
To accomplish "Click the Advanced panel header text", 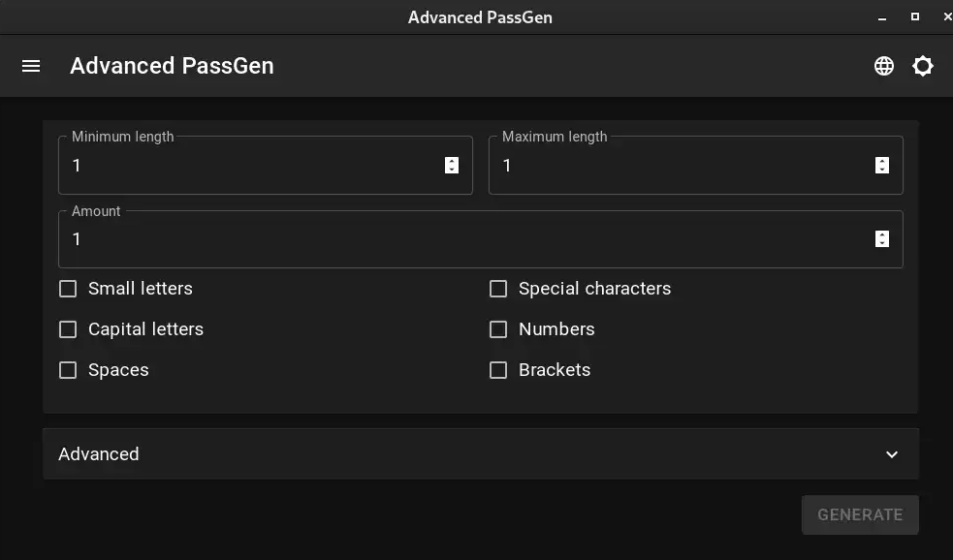I will pos(99,454).
